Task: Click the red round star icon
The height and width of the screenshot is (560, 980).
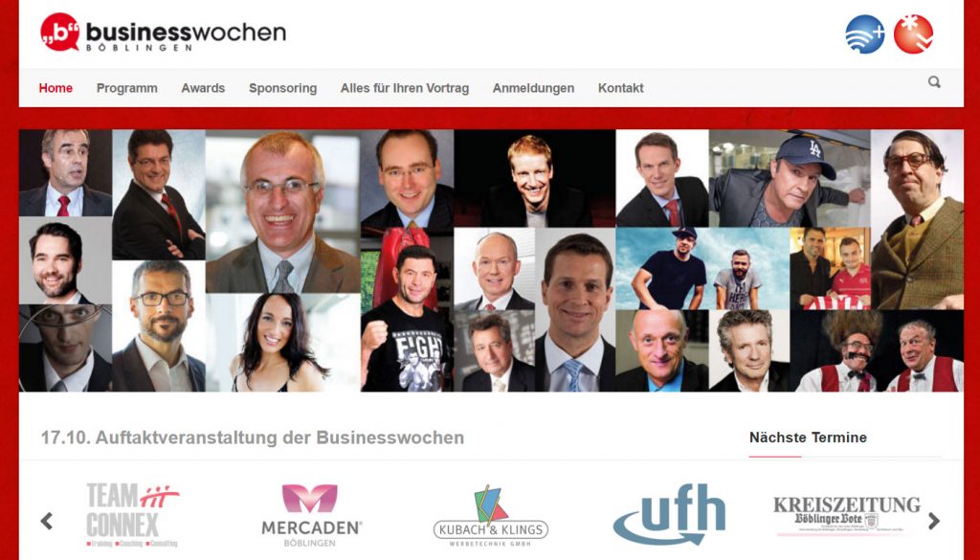Action: [913, 34]
